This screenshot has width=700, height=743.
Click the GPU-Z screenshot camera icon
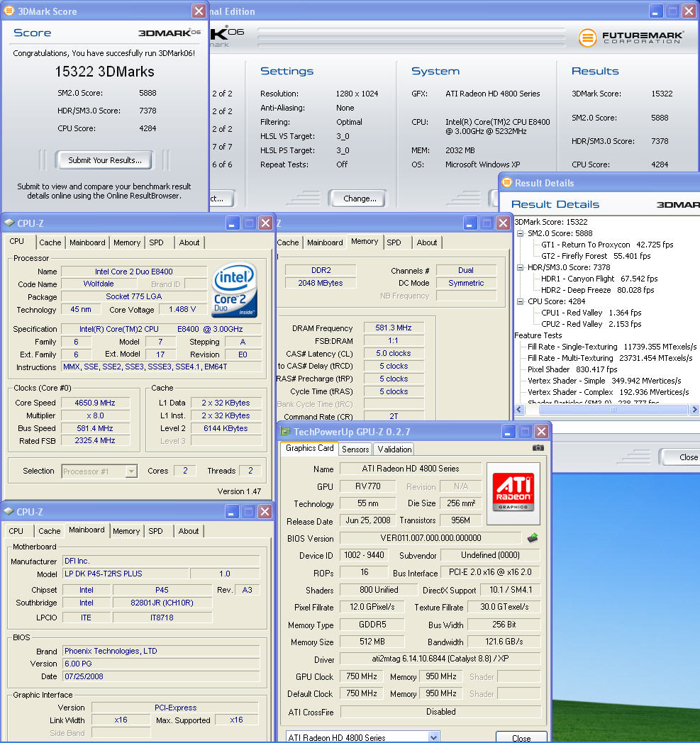(538, 448)
